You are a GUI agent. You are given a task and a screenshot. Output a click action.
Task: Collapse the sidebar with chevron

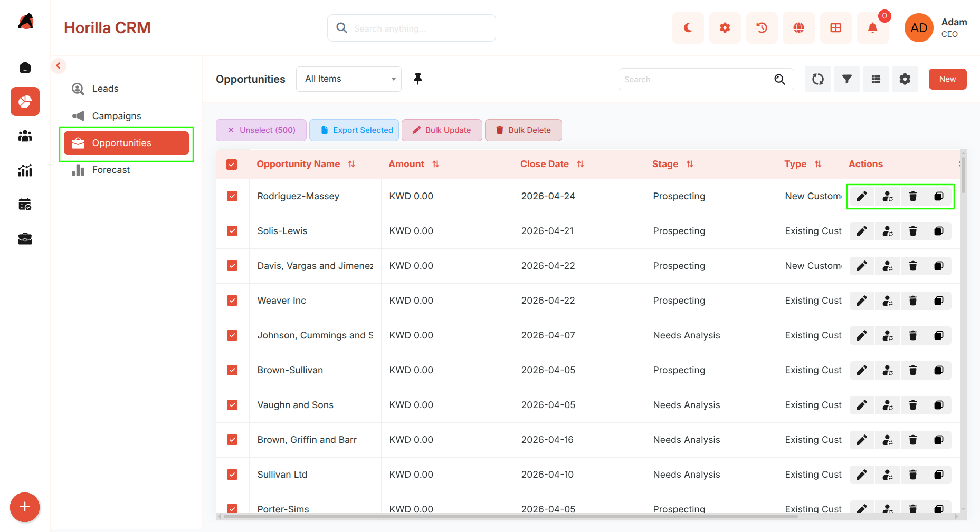tap(59, 66)
